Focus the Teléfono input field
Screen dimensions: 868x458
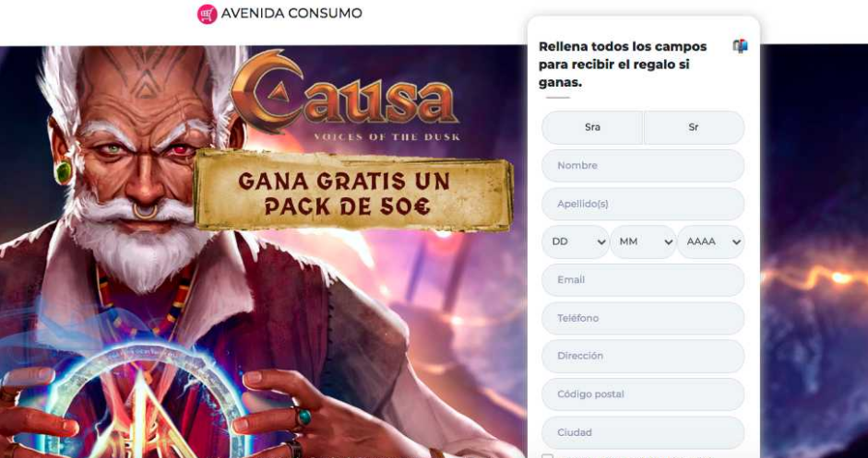coord(643,318)
